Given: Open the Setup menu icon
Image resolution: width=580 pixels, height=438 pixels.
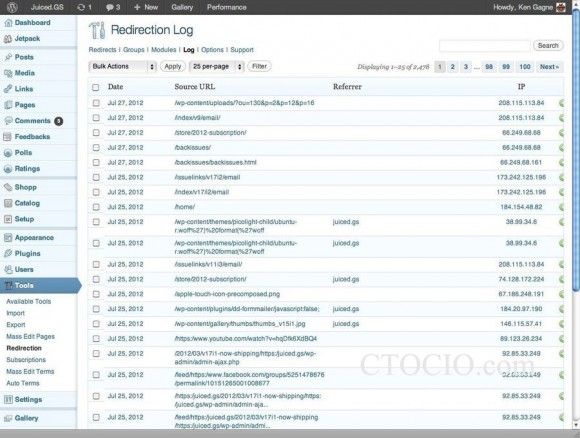Looking at the screenshot, I should click(x=8, y=219).
